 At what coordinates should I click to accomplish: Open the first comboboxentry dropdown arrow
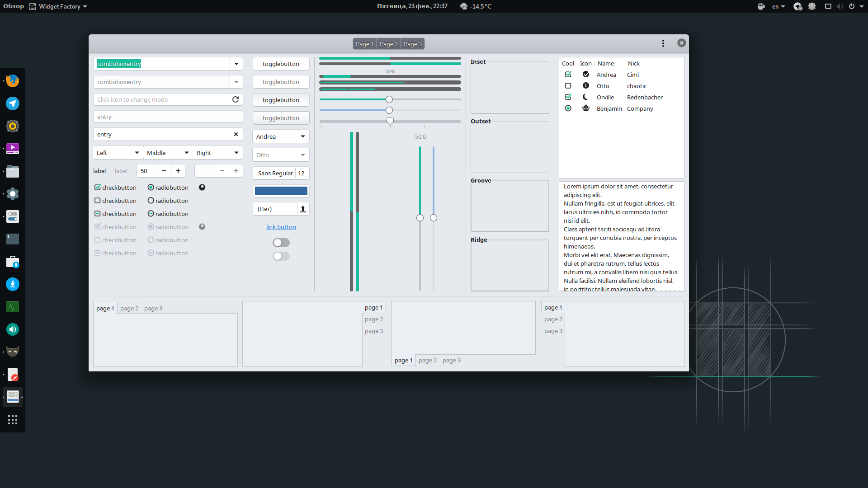coord(236,64)
